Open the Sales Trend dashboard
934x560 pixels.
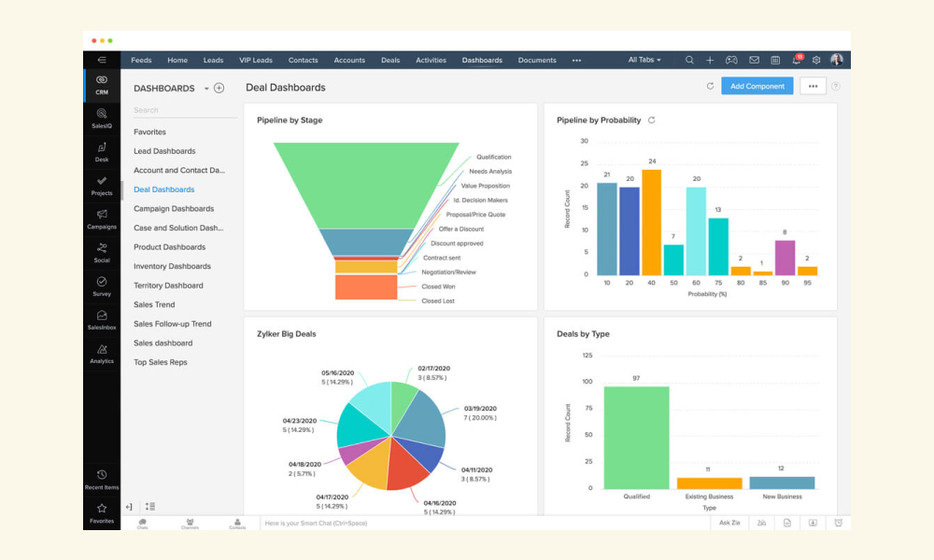click(x=154, y=304)
